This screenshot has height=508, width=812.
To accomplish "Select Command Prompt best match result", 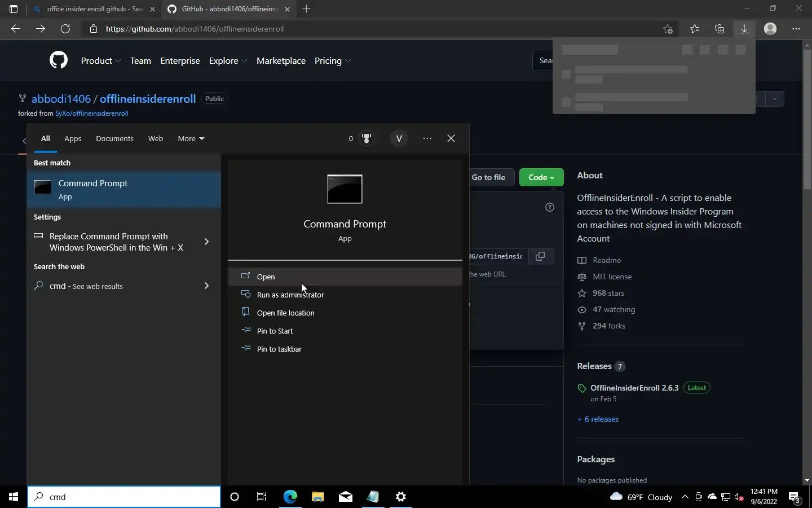I will [x=124, y=190].
